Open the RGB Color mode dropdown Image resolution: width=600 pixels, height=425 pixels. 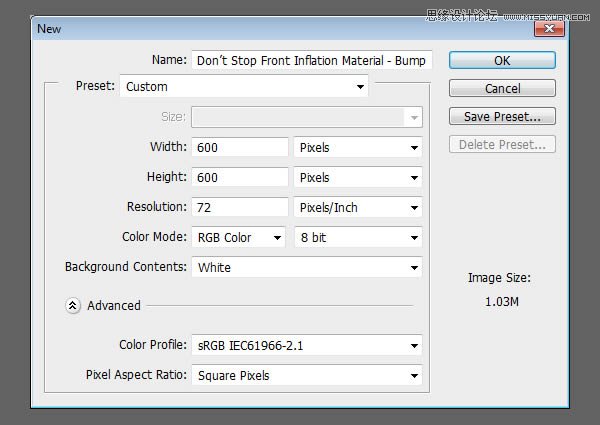click(x=238, y=238)
